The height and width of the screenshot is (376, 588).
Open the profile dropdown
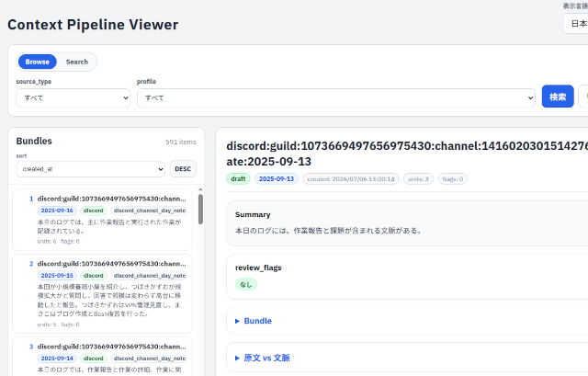336,98
